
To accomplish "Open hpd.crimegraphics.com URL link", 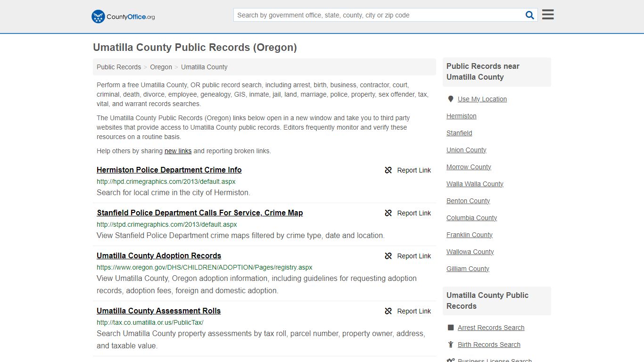I will pos(166,181).
